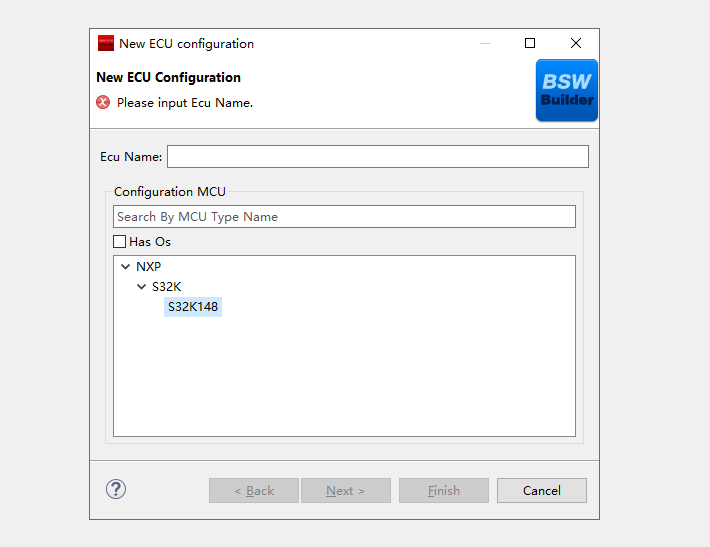Minimize the New ECU configuration window
710x547 pixels.
tap(485, 43)
